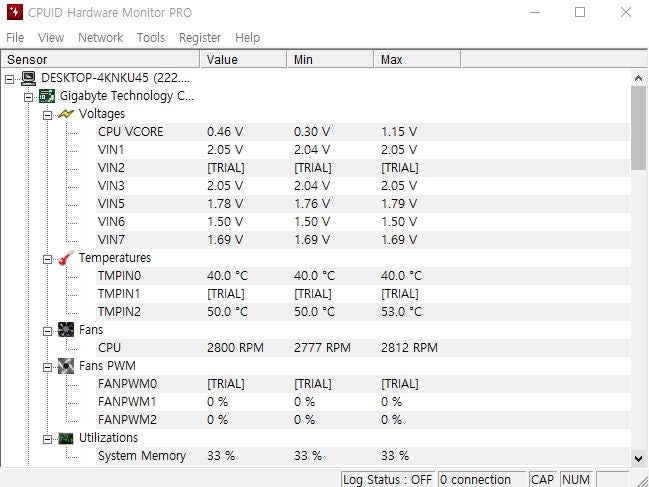The image size is (649, 487).
Task: Select the CPU VCORE row
Action: (x=130, y=132)
